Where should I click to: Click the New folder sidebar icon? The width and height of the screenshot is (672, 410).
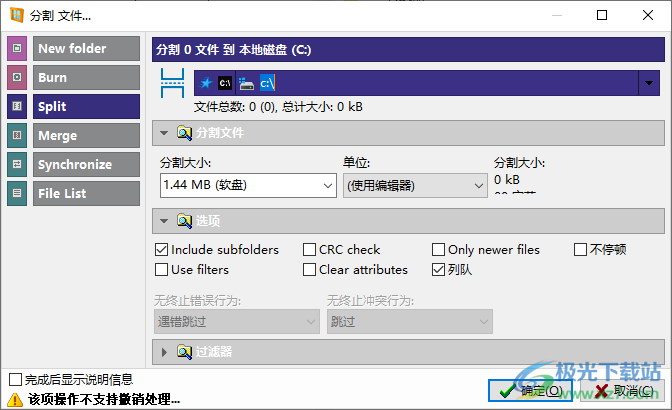point(17,48)
